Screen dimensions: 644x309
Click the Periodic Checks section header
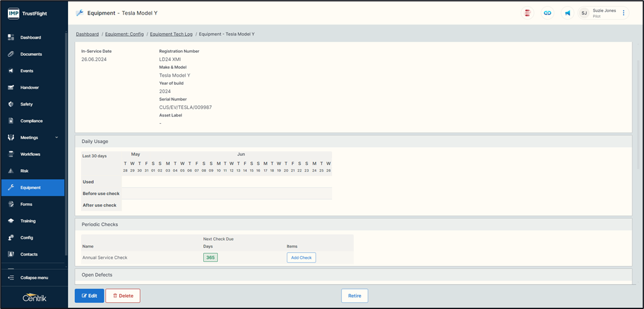[353, 224]
